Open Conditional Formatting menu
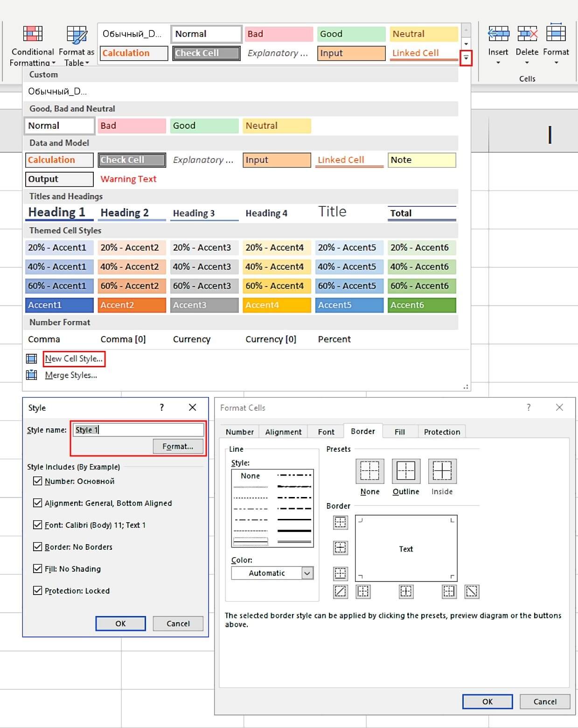 (x=33, y=46)
